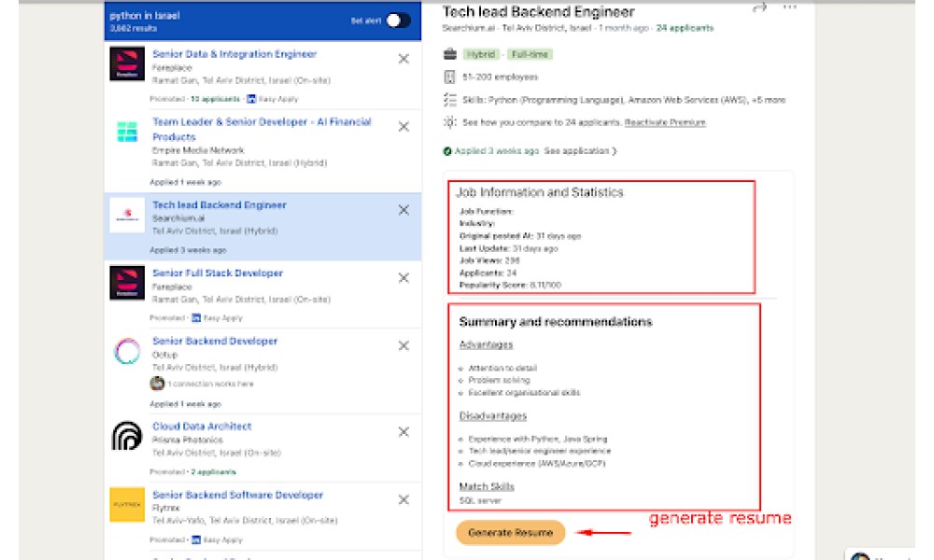Click the Easy Apply icon on Senior Data job
Screen dimensions: 934x560
point(251,99)
